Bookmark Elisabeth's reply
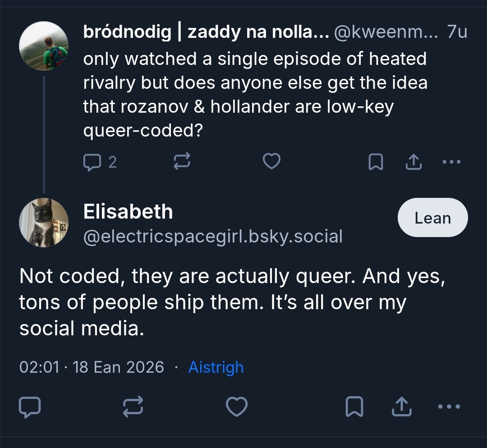 (x=354, y=407)
